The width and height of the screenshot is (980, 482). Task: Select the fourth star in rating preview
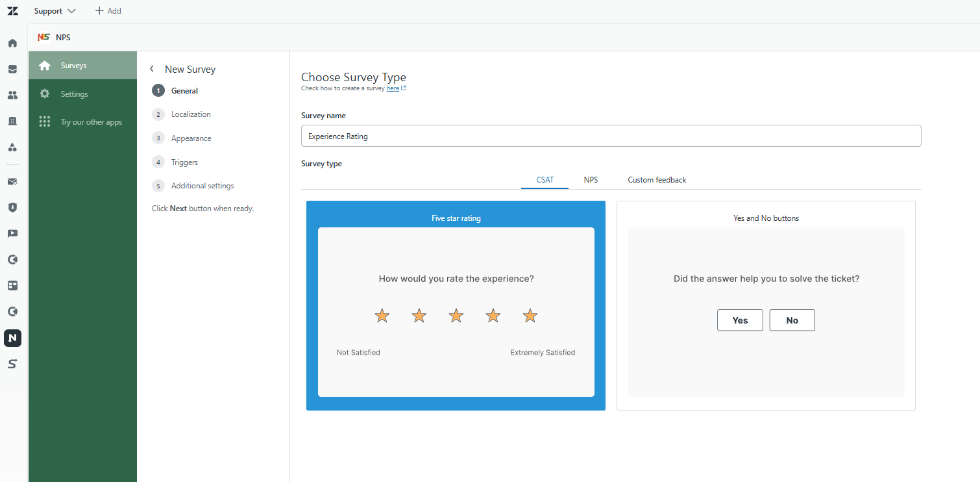coord(493,316)
